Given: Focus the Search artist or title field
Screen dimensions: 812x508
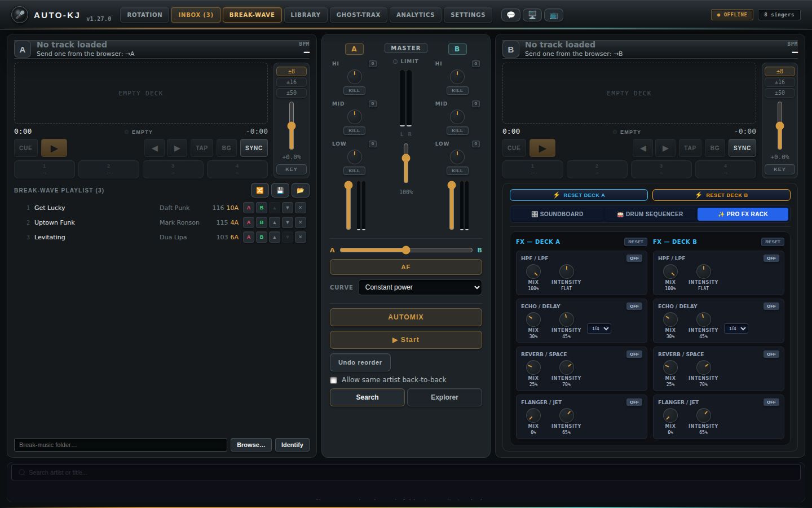Looking at the screenshot, I should pos(406,473).
